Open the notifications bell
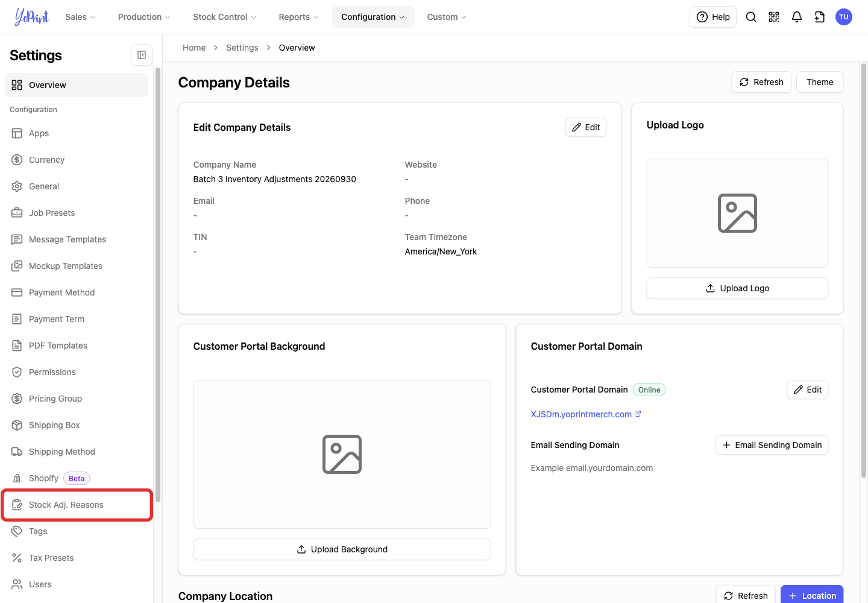 797,17
